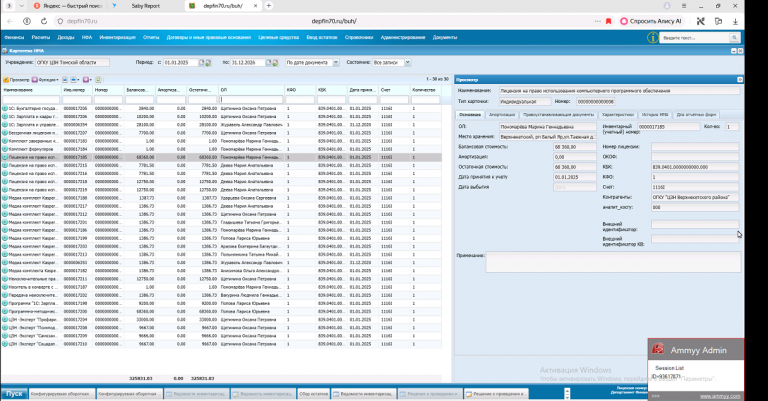
Task: Open taskbar item 'Сбор остатков'
Action: point(313,394)
